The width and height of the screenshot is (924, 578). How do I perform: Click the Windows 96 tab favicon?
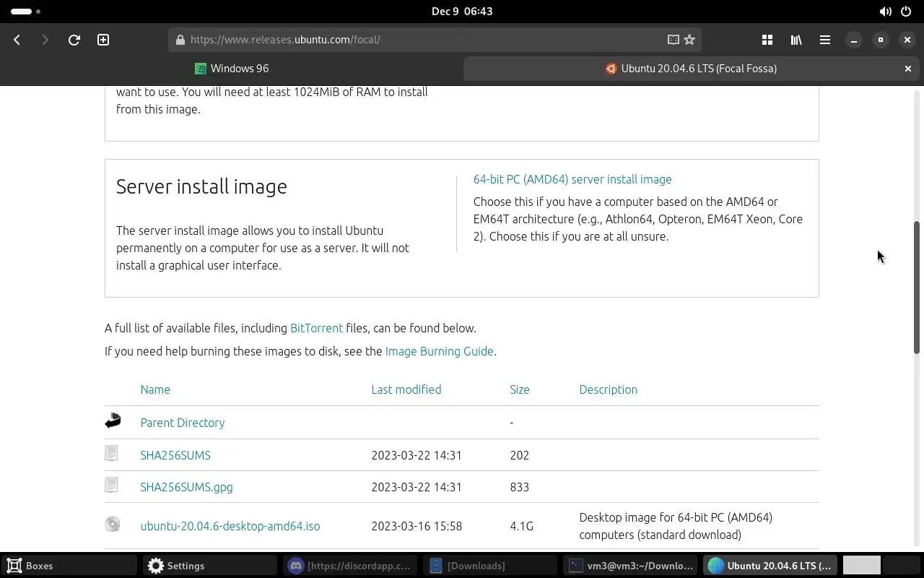(201, 69)
